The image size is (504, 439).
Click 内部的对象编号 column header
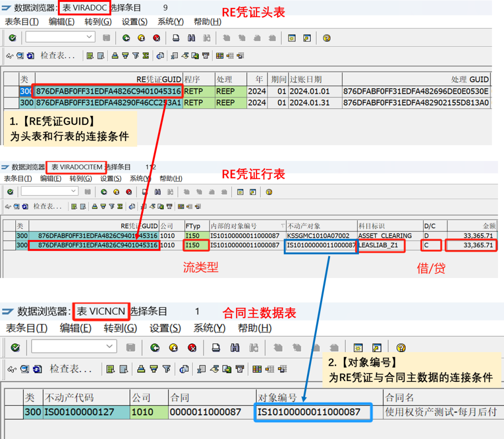click(247, 226)
